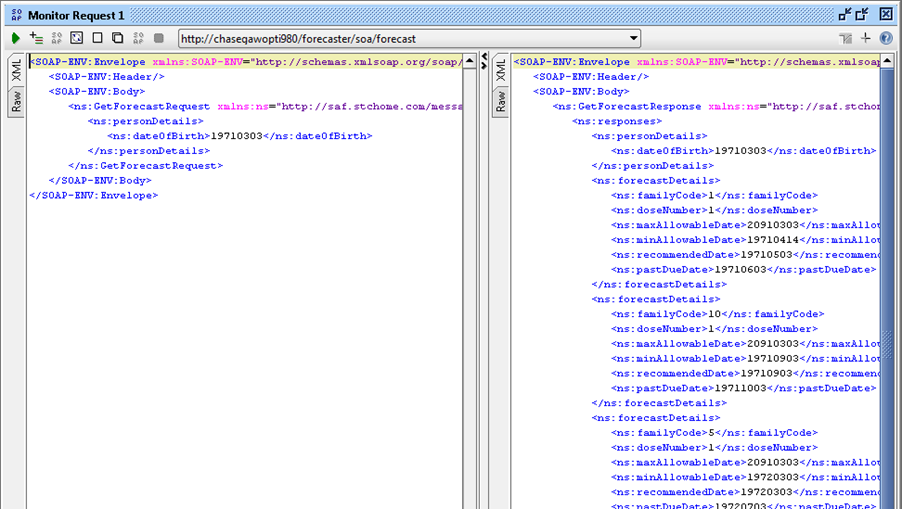Viewport: 902px width, 509px height.
Task: Click the SOAP icon left of the Monitor Request 1 title
Action: point(16,15)
